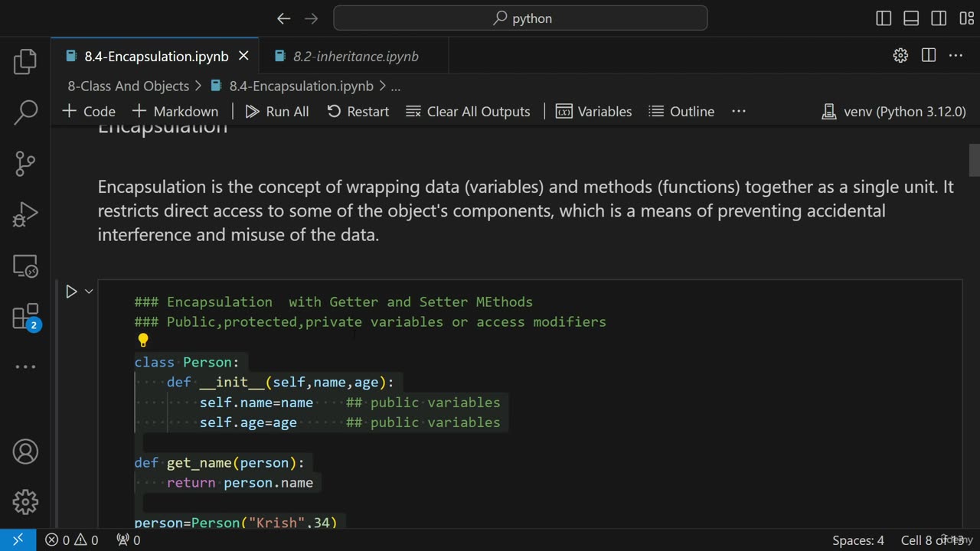Screen dimensions: 980x551
Task: Split the editor to the right
Action: [929, 55]
